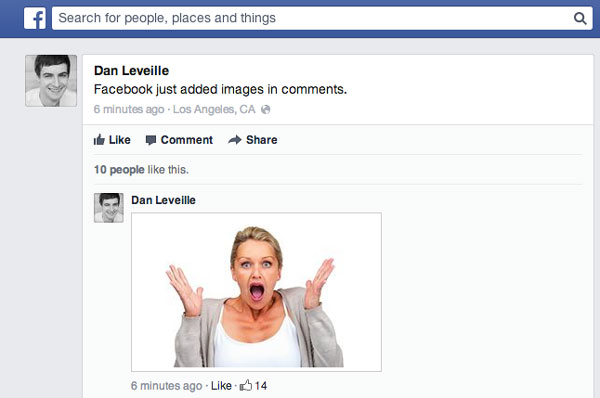
Task: Click the Share arrow icon
Action: click(x=235, y=140)
